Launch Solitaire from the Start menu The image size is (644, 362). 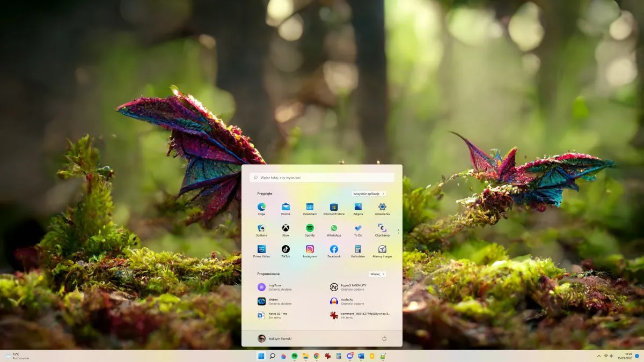[x=261, y=230]
